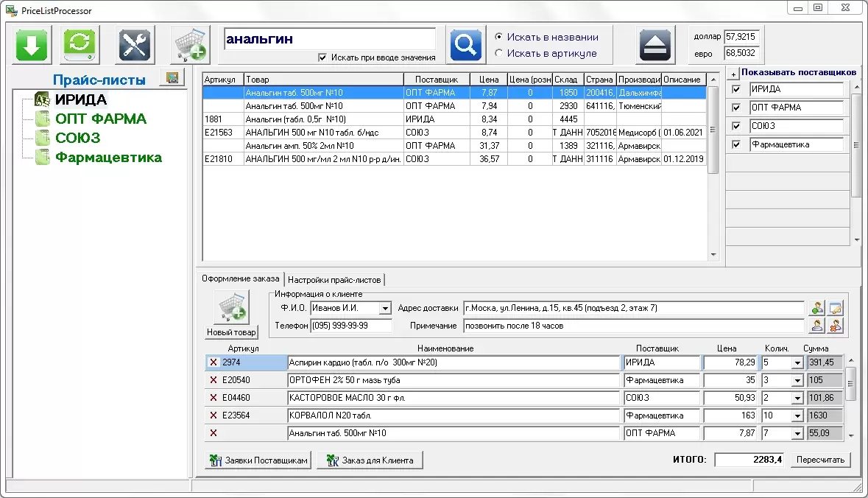Select ОПТ ФАРМА in the price list tree
This screenshot has height=498, width=868.
click(x=100, y=119)
